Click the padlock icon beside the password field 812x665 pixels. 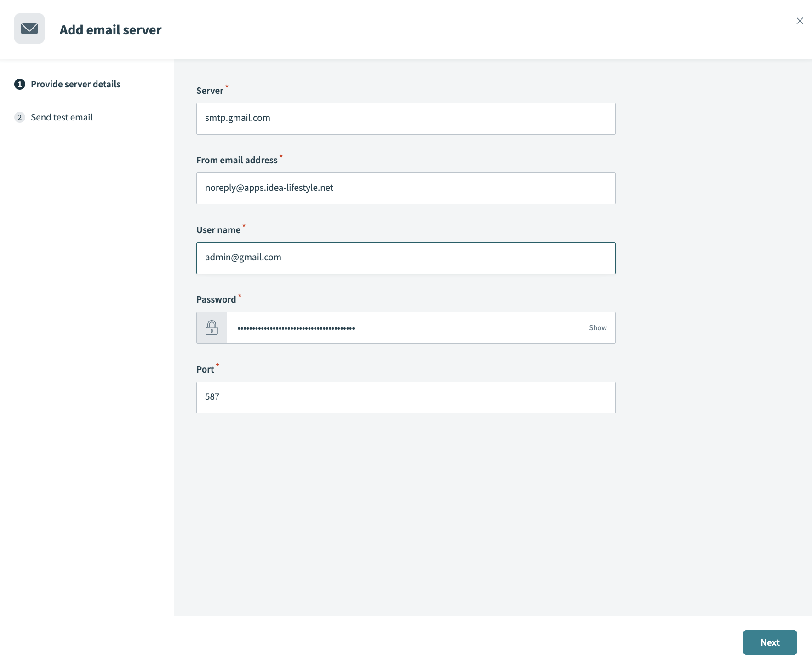coord(212,327)
